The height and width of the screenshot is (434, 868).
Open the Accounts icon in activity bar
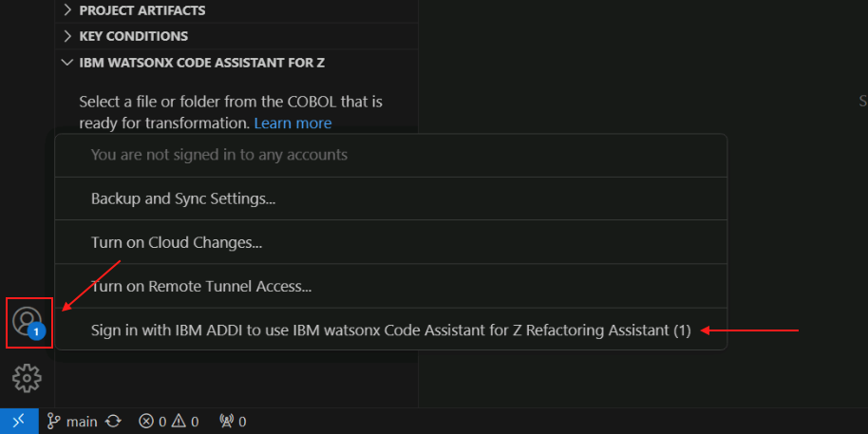[x=27, y=323]
